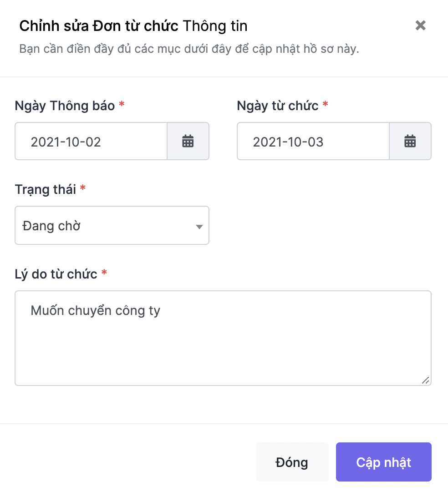Click the red asterisk beside Lý do từ chức

click(x=104, y=272)
